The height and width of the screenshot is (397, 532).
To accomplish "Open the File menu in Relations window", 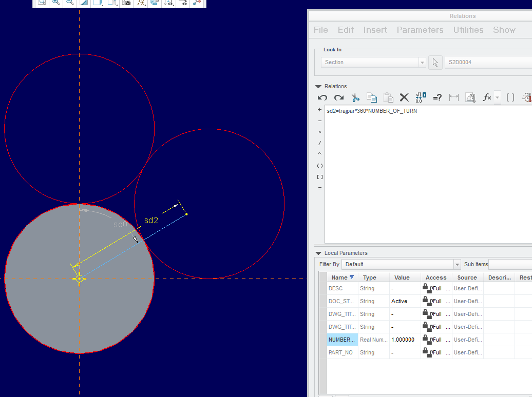I will point(320,30).
